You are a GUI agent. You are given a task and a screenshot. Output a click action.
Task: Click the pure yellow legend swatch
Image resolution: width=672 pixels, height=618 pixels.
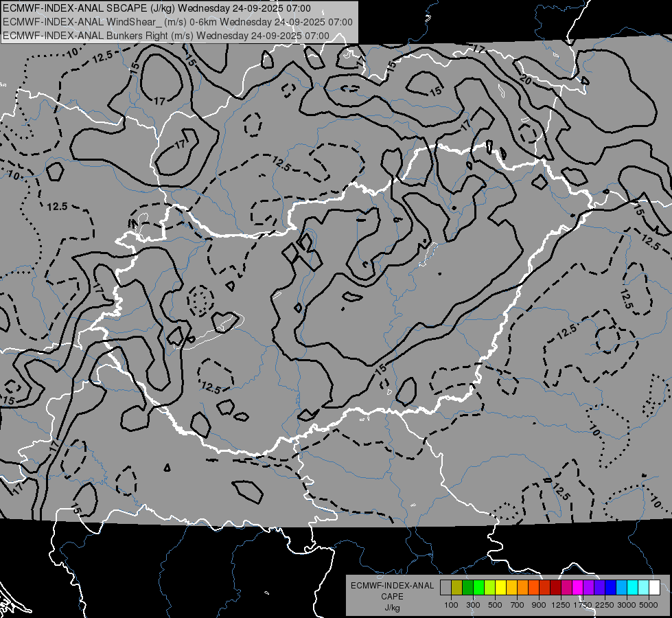500,588
